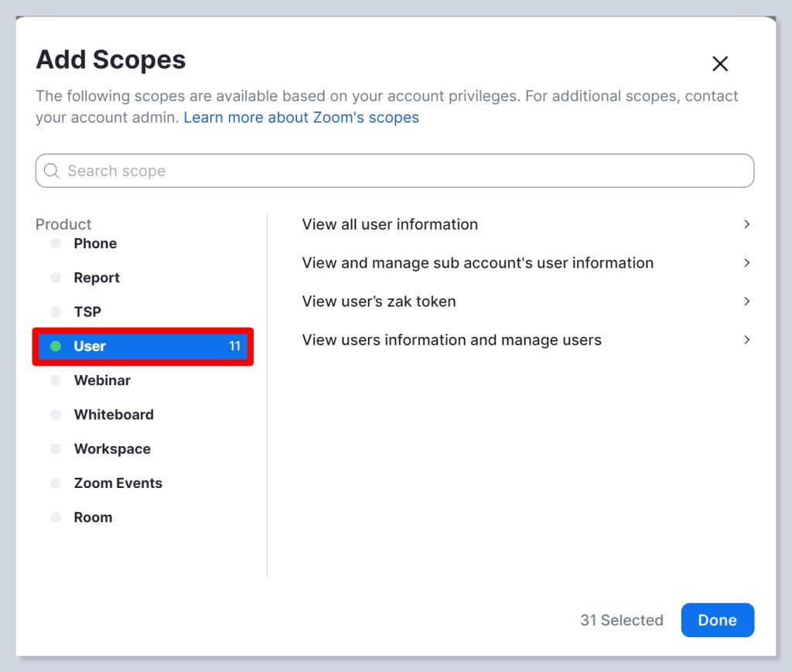
Task: Select the Report product category
Action: coord(97,278)
